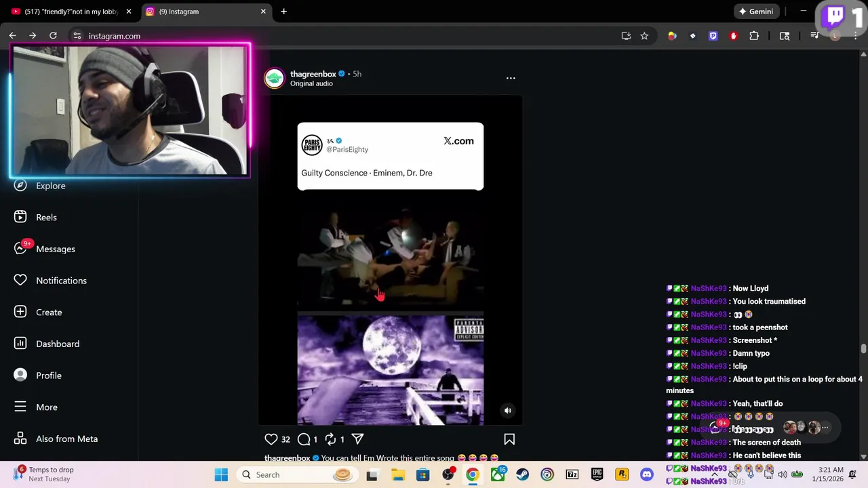Open Discord from the taskbar
Image resolution: width=868 pixels, height=488 pixels.
tap(646, 474)
